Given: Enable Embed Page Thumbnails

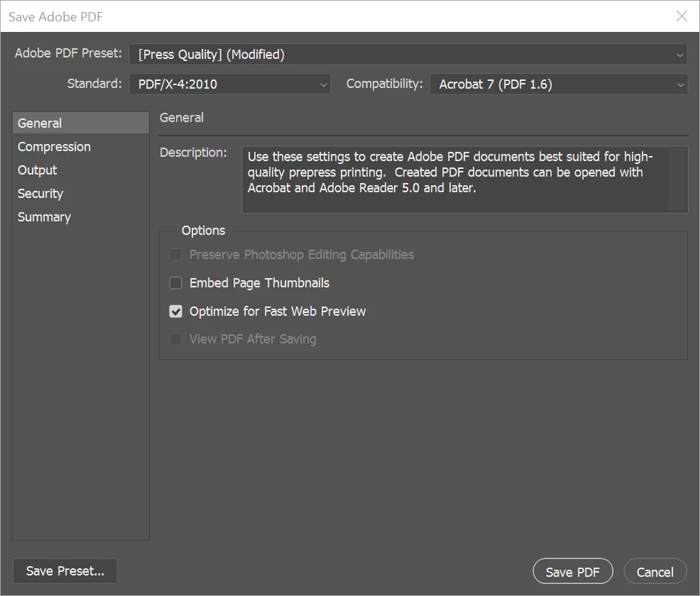Looking at the screenshot, I should 175,282.
